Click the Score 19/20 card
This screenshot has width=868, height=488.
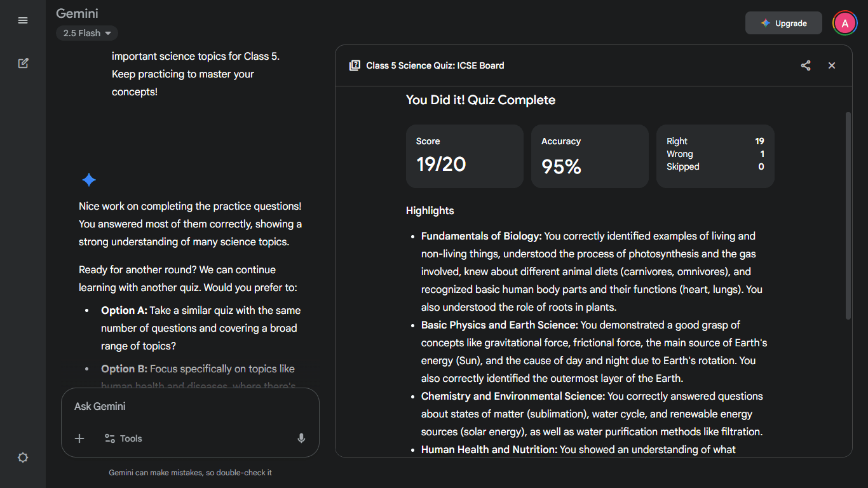465,156
